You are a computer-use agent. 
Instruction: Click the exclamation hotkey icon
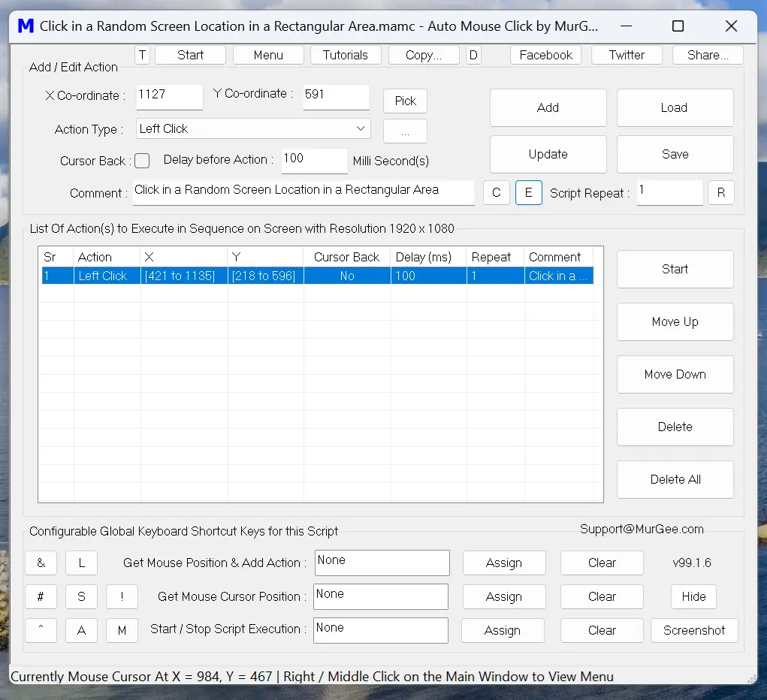(122, 596)
